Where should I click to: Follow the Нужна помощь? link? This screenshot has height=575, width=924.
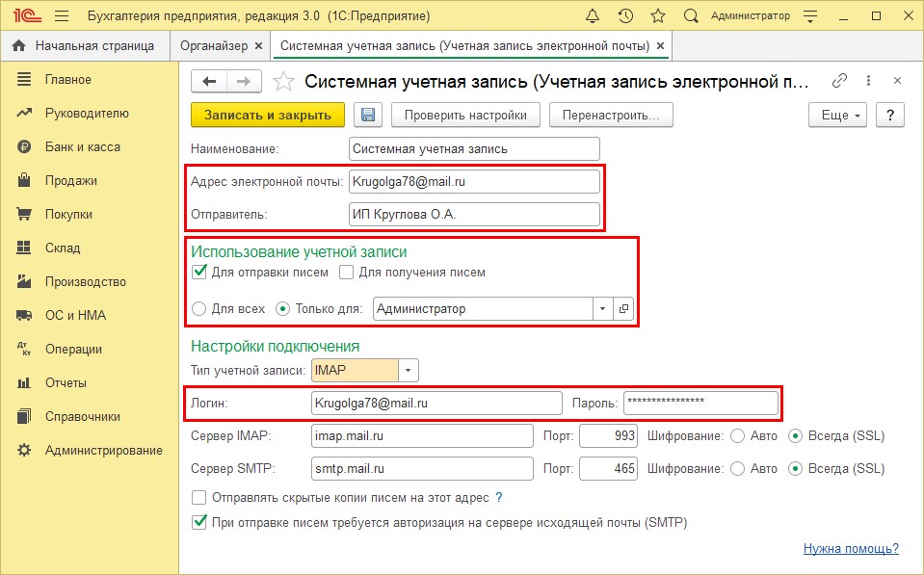(x=851, y=548)
